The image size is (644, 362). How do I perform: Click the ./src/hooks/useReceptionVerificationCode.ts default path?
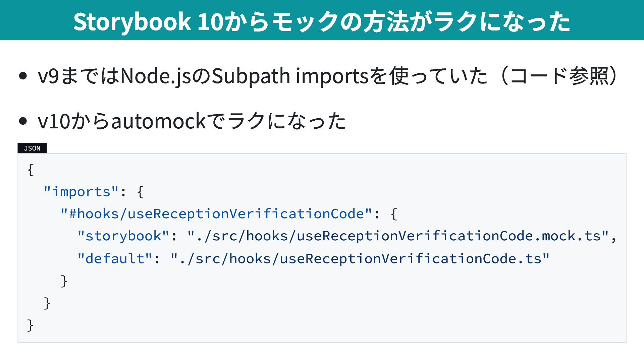360,258
